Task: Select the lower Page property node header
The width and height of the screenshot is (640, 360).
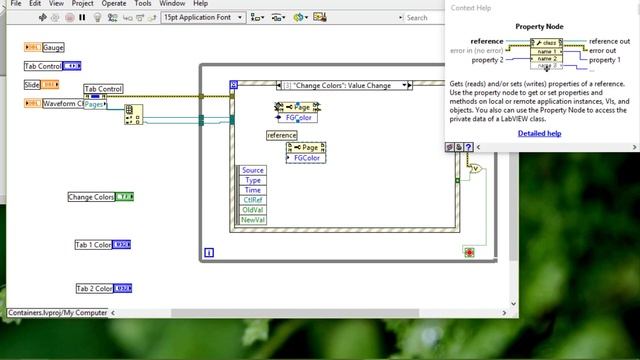Action: coord(306,147)
